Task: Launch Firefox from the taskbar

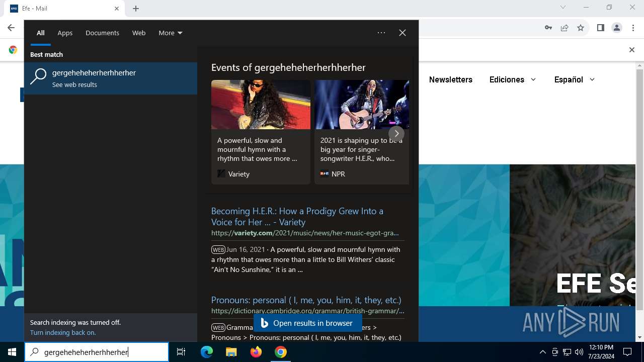Action: pos(256,352)
